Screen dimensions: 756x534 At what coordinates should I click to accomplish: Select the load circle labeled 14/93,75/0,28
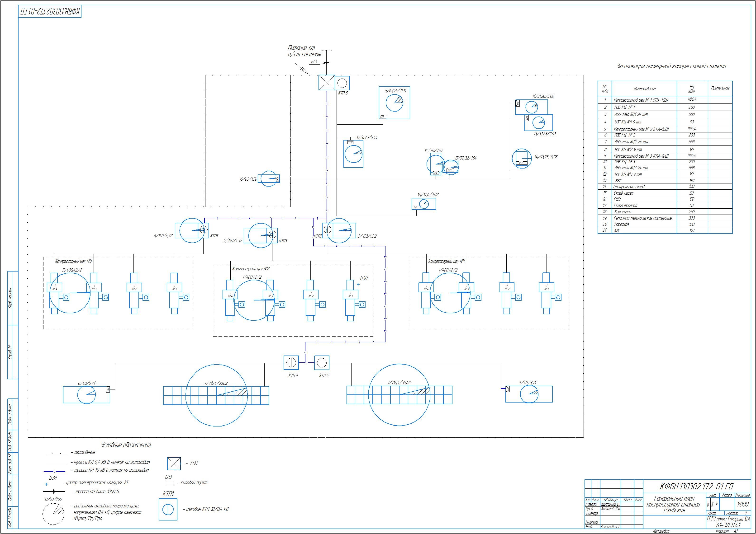coord(522,158)
